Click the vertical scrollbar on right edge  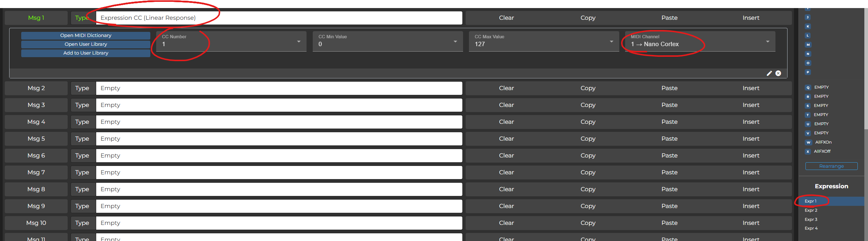[x=866, y=70]
